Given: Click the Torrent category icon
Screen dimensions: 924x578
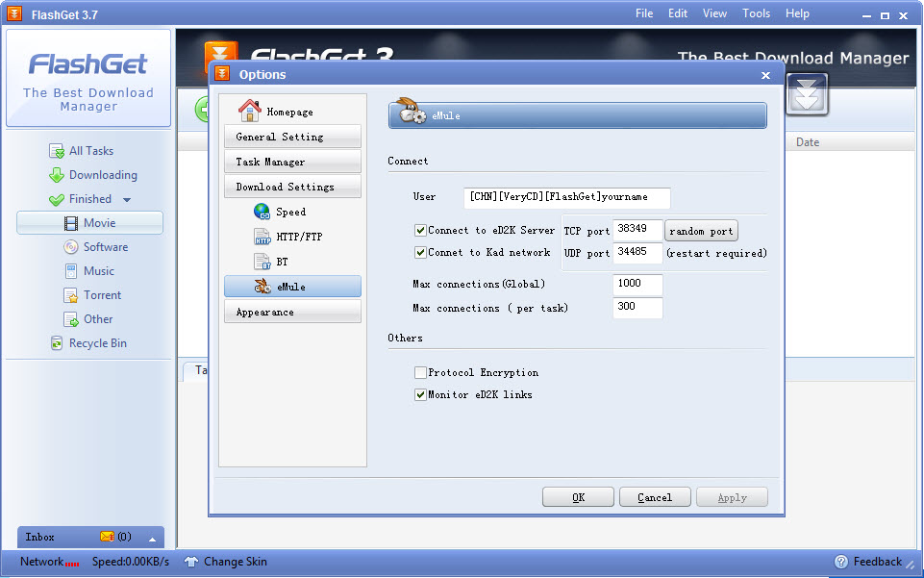Looking at the screenshot, I should [x=71, y=296].
